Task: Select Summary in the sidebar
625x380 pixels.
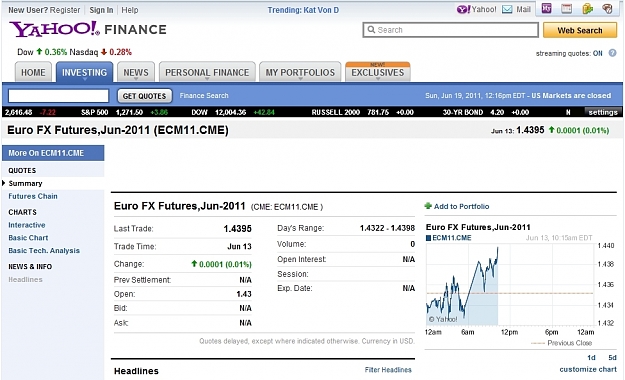Action: (x=25, y=183)
